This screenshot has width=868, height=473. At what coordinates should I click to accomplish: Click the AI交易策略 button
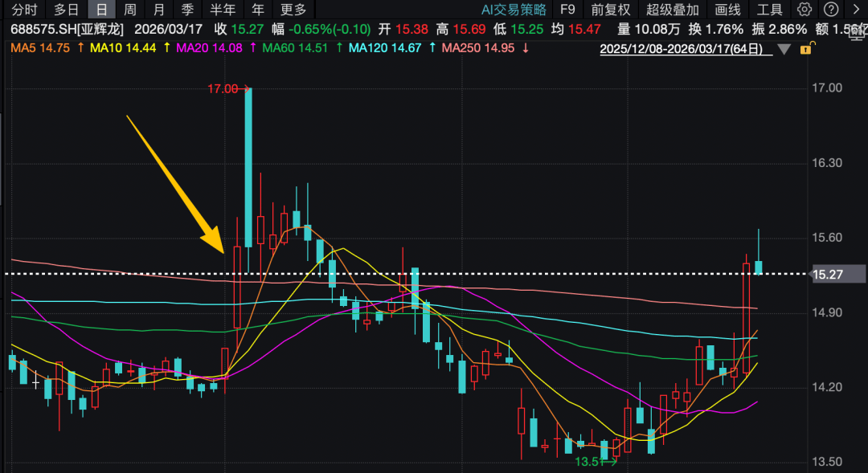514,10
